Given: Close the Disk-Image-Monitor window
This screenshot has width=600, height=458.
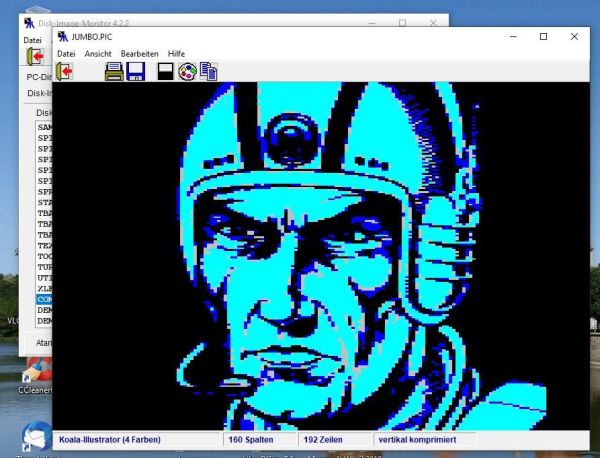Looking at the screenshot, I should coord(433,23).
